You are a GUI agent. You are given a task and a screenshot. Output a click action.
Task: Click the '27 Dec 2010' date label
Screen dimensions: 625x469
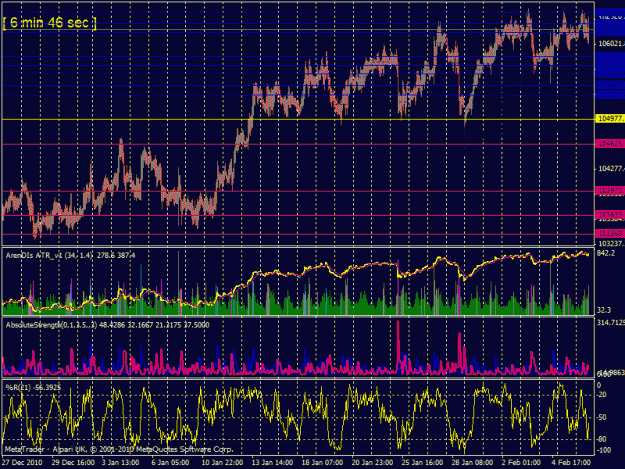point(22,462)
